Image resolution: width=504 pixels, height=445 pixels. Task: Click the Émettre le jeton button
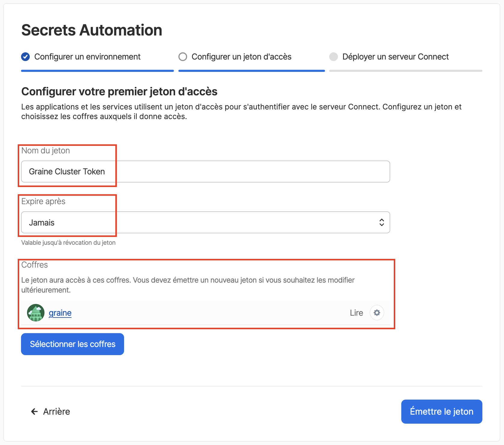[442, 412]
